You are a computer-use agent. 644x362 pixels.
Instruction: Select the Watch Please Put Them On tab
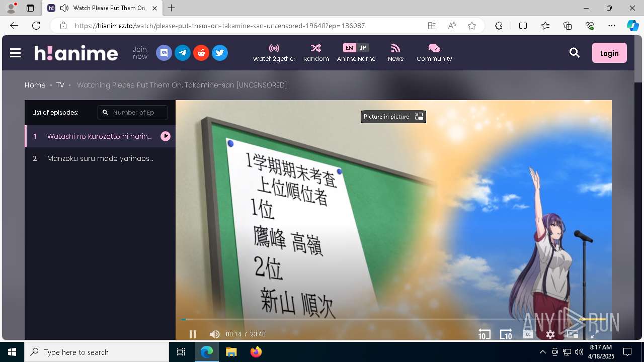pyautogui.click(x=102, y=8)
